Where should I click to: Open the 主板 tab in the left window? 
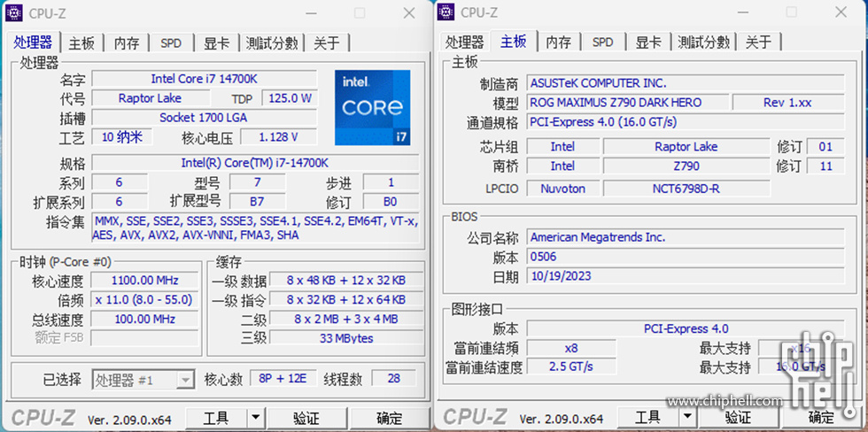pos(81,43)
